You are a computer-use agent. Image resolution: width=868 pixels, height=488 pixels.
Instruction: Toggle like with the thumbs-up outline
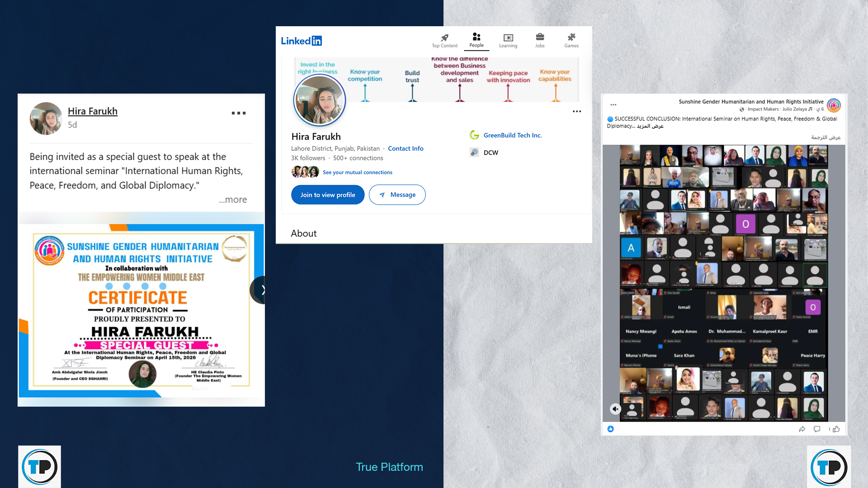click(x=836, y=429)
